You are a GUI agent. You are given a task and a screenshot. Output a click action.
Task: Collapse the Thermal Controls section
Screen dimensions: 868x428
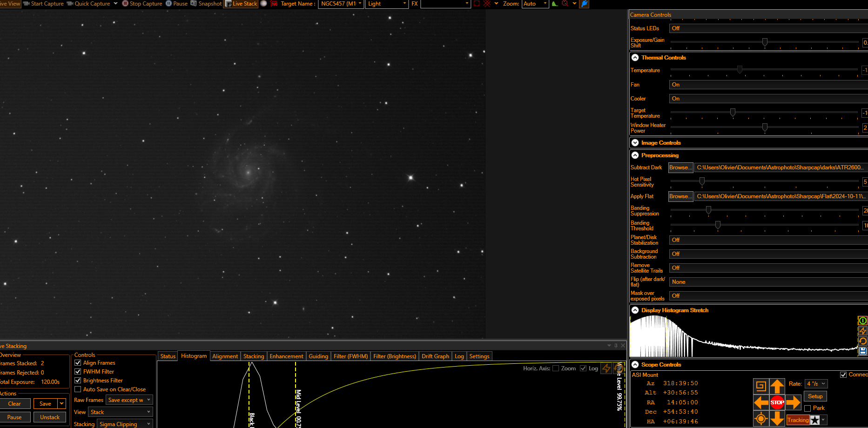click(x=635, y=58)
